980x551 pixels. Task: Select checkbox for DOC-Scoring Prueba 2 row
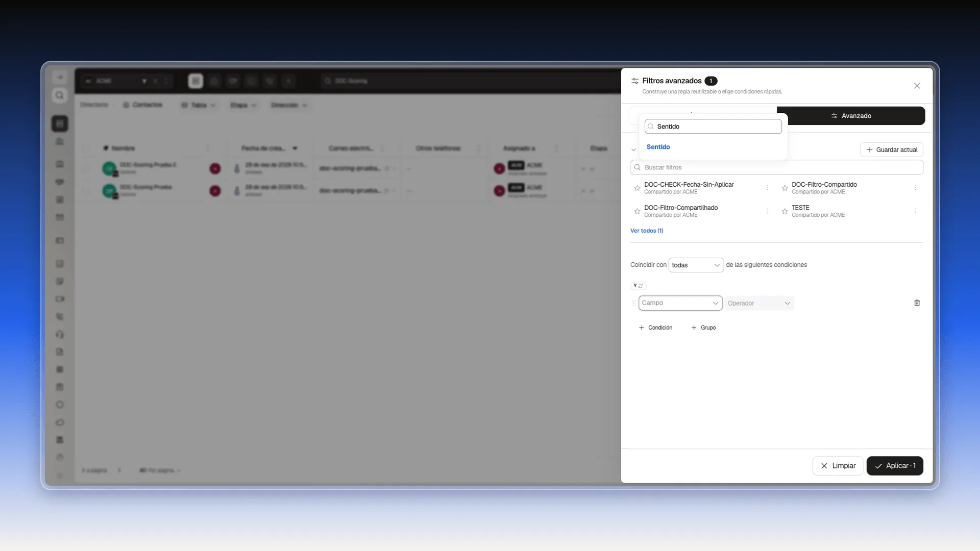point(86,168)
